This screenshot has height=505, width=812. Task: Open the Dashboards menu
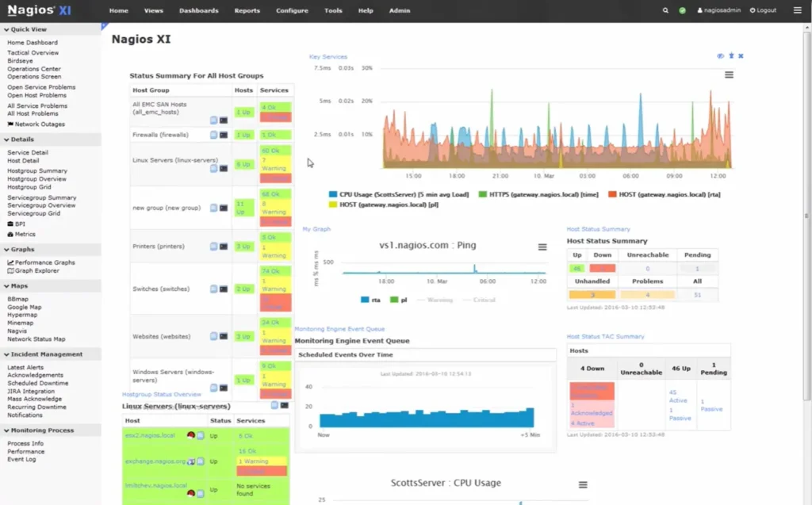tap(199, 10)
